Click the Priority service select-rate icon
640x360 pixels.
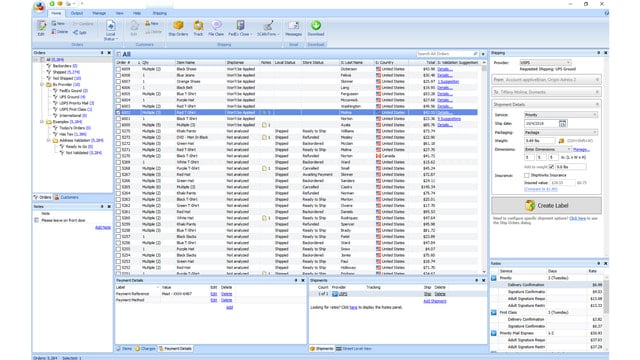click(494, 278)
